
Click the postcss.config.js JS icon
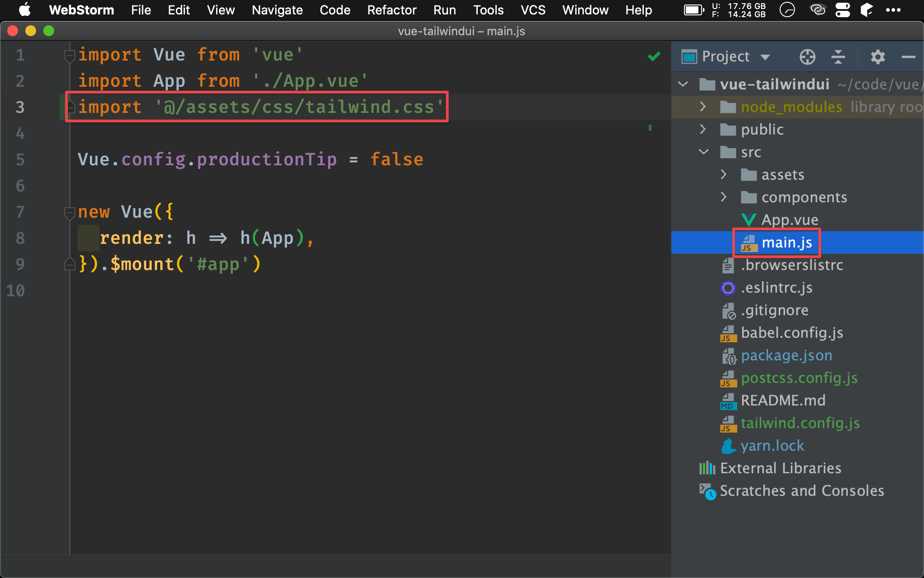click(728, 378)
